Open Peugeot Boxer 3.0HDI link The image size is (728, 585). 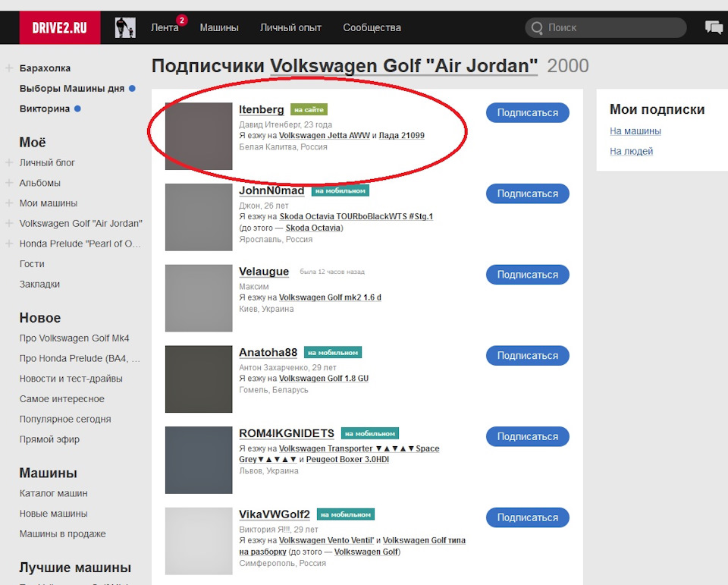click(x=347, y=460)
